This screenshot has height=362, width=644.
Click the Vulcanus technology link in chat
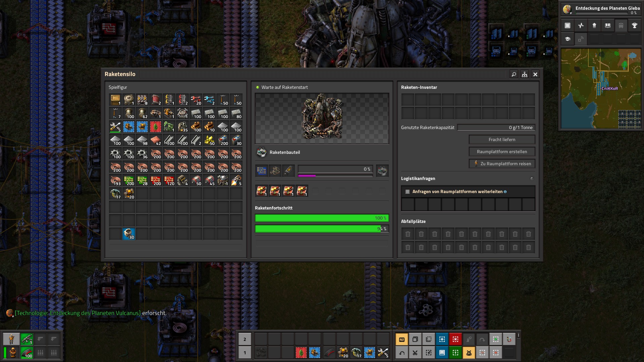click(77, 313)
